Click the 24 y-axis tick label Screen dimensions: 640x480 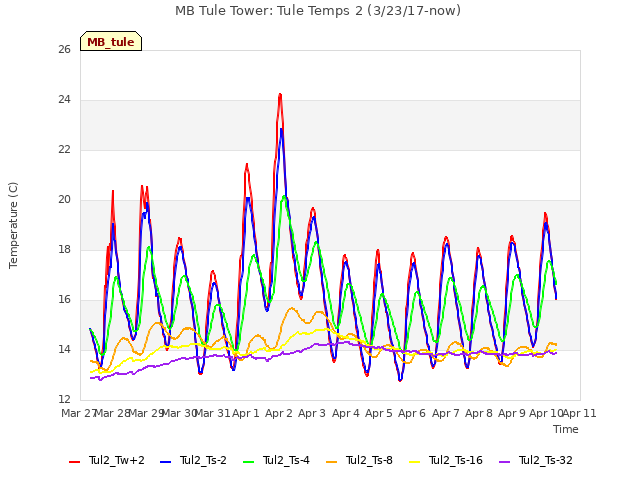64,100
